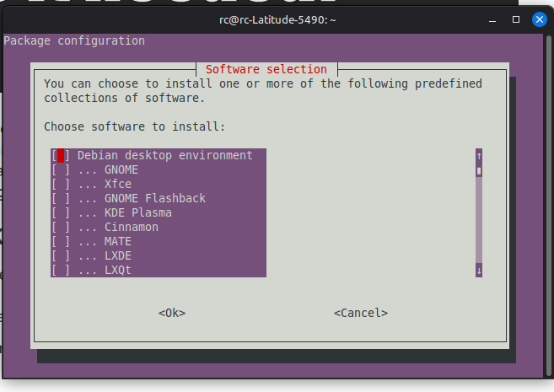Enable the Xfce checkbox
This screenshot has height=392, width=554.
[x=61, y=185]
